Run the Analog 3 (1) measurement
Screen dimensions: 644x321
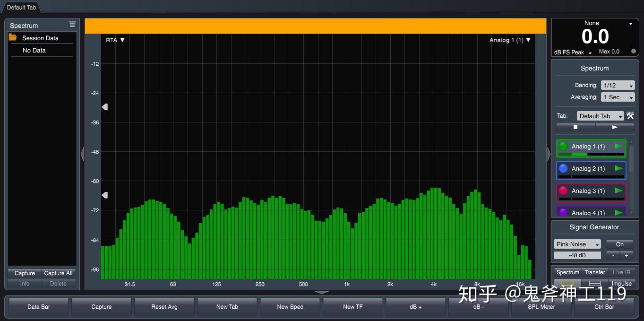point(618,191)
